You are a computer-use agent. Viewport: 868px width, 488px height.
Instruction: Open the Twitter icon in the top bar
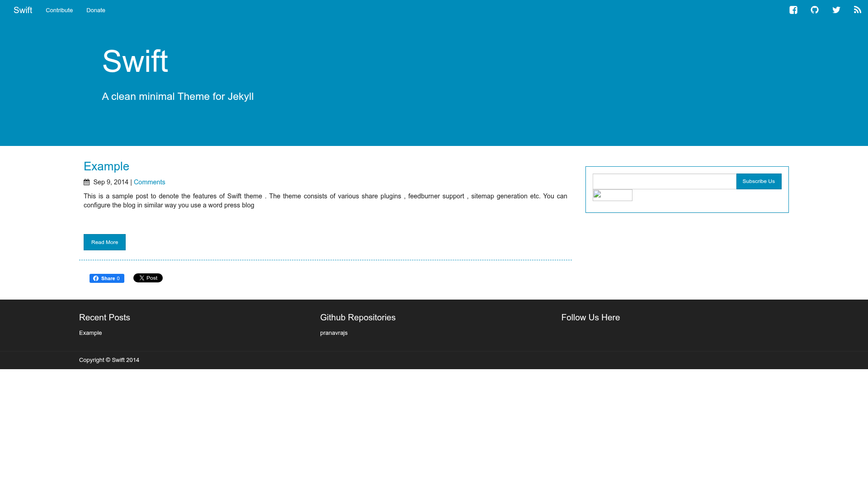click(836, 10)
